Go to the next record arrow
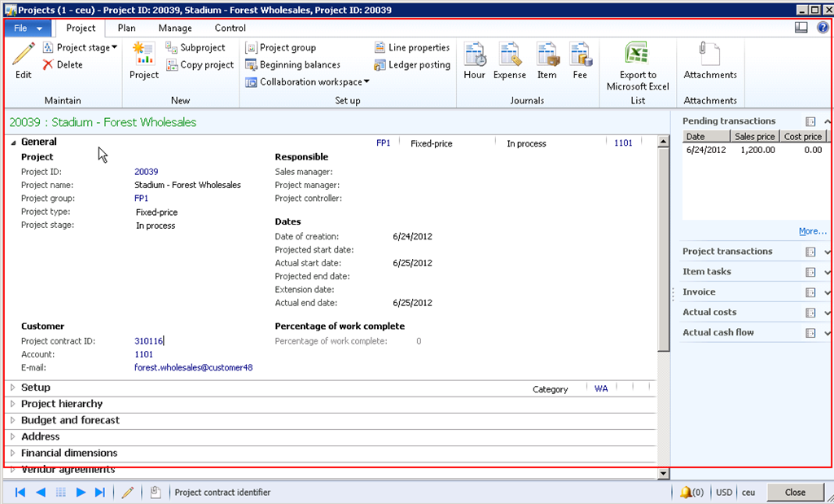This screenshot has width=834, height=504. point(81,492)
